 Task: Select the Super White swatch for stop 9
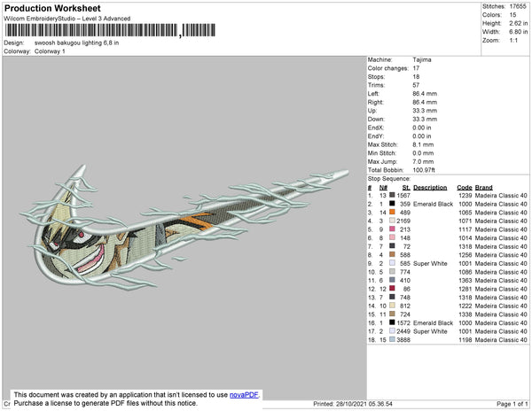pyautogui.click(x=392, y=263)
